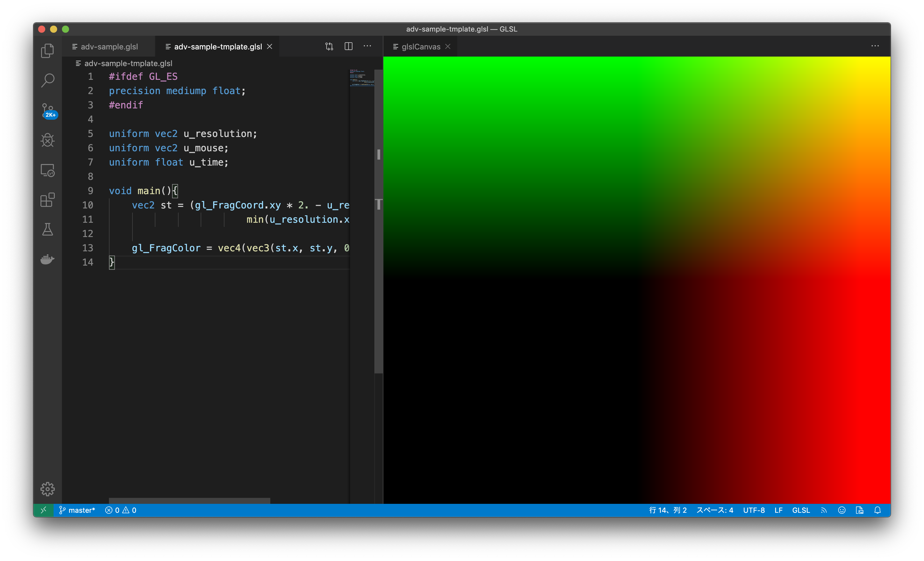Click 'void main(){' line
The image size is (924, 561).
coord(143,191)
